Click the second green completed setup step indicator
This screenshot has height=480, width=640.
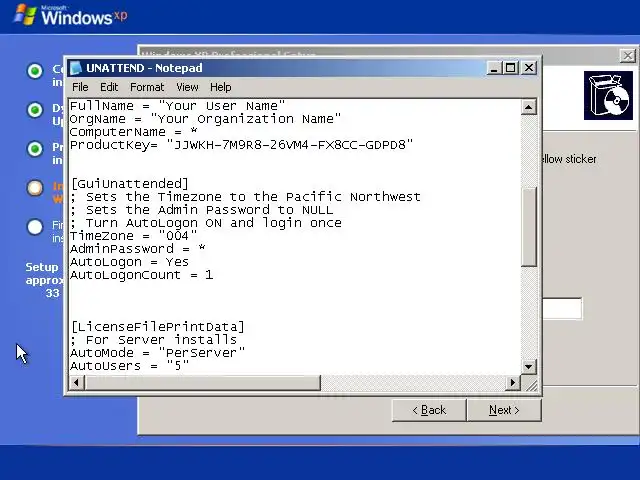(x=35, y=110)
